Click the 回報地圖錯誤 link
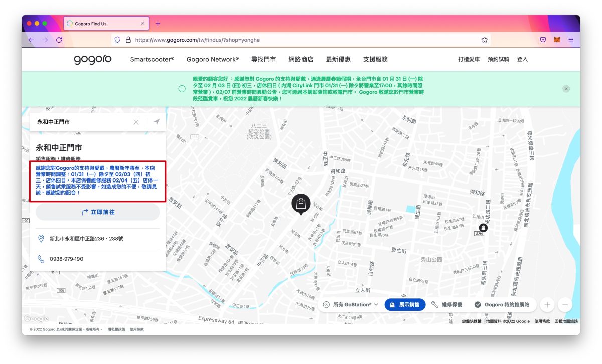The width and height of the screenshot is (602, 364). 566,321
